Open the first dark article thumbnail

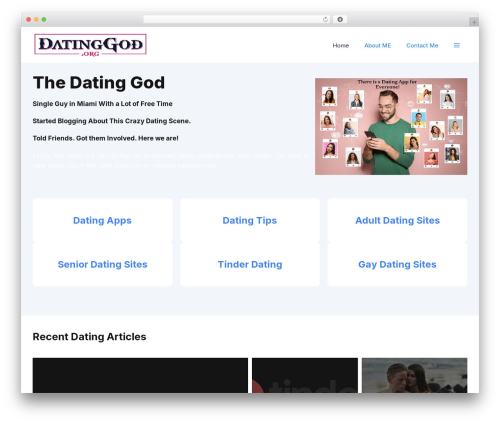click(140, 375)
